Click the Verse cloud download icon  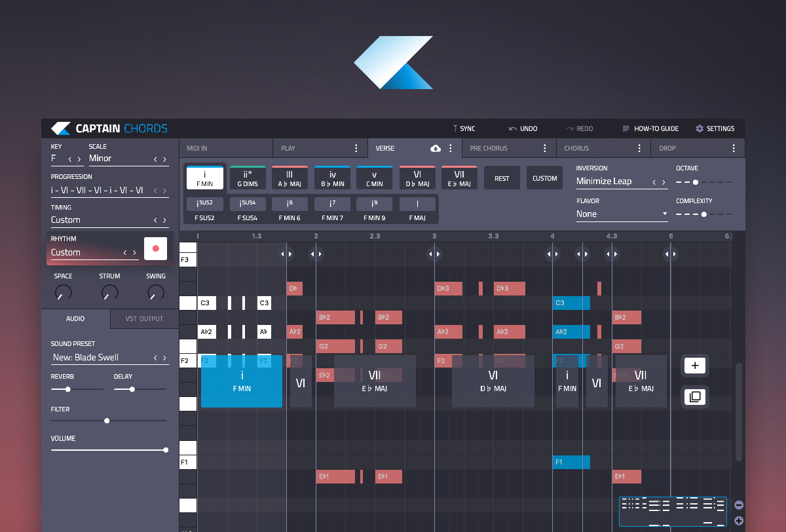pos(436,149)
